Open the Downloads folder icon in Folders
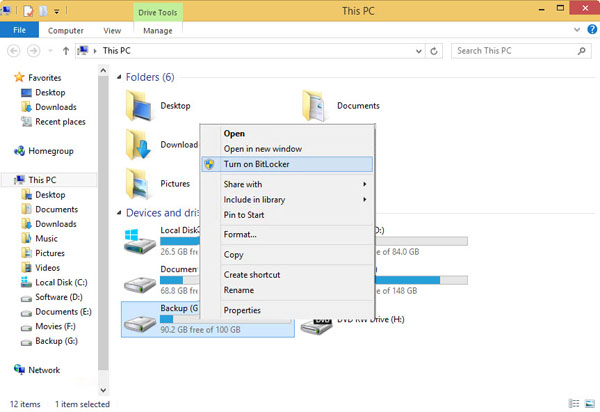The image size is (600, 412). point(138,145)
